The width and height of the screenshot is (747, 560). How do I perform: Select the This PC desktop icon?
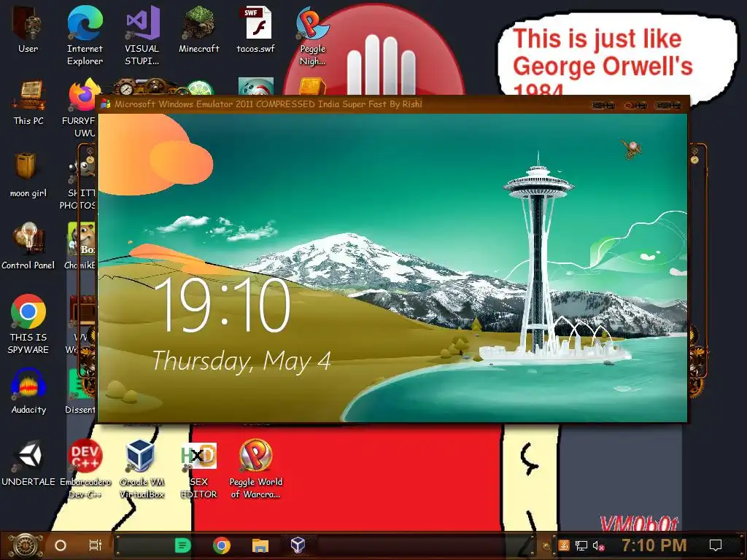point(28,102)
